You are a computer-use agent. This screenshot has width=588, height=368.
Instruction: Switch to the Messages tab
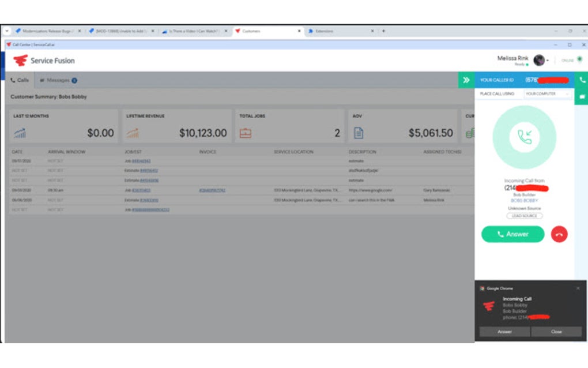click(x=57, y=80)
